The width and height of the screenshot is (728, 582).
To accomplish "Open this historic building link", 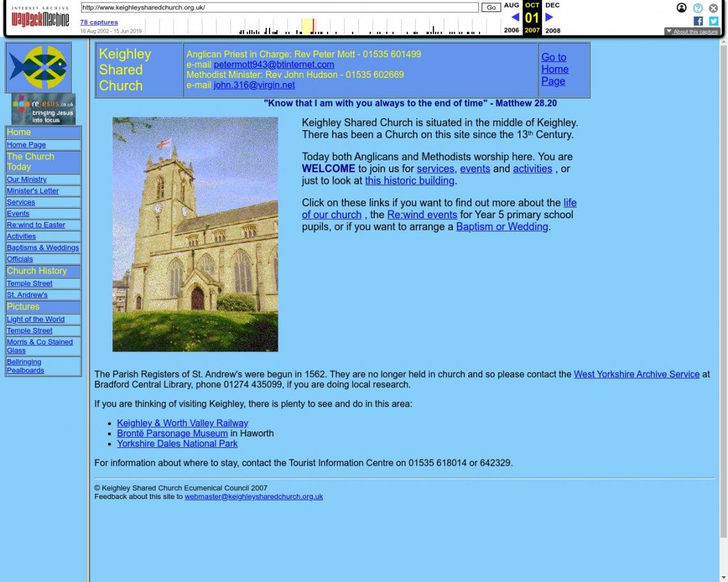I will pyautogui.click(x=409, y=181).
